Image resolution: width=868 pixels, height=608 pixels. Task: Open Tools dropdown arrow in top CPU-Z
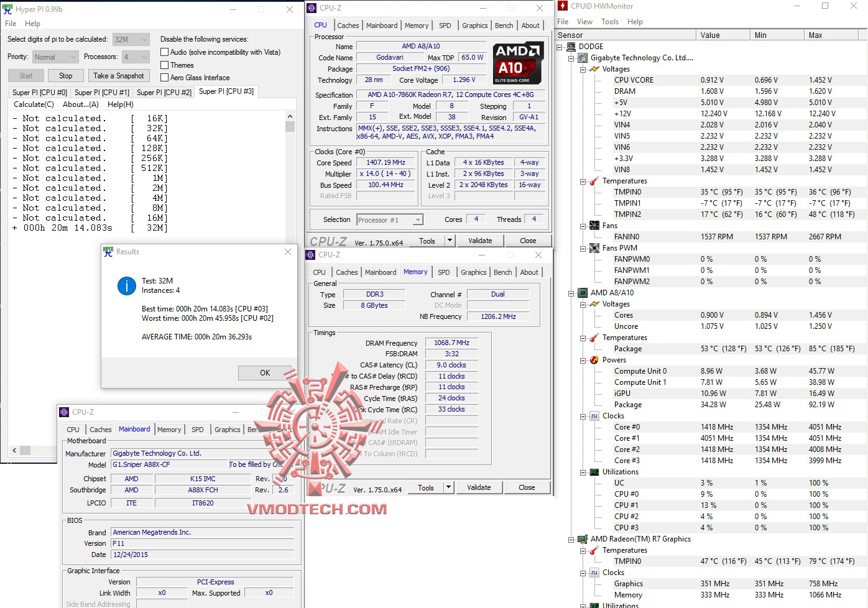point(450,241)
